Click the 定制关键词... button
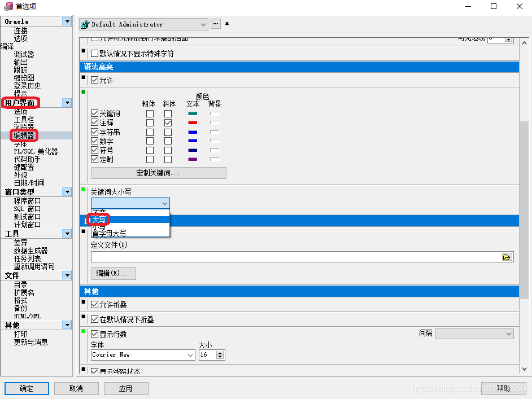The image size is (532, 399). click(159, 173)
